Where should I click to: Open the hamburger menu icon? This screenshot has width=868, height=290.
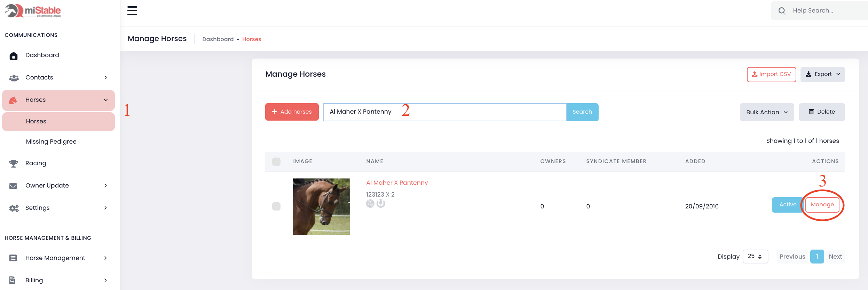click(132, 11)
